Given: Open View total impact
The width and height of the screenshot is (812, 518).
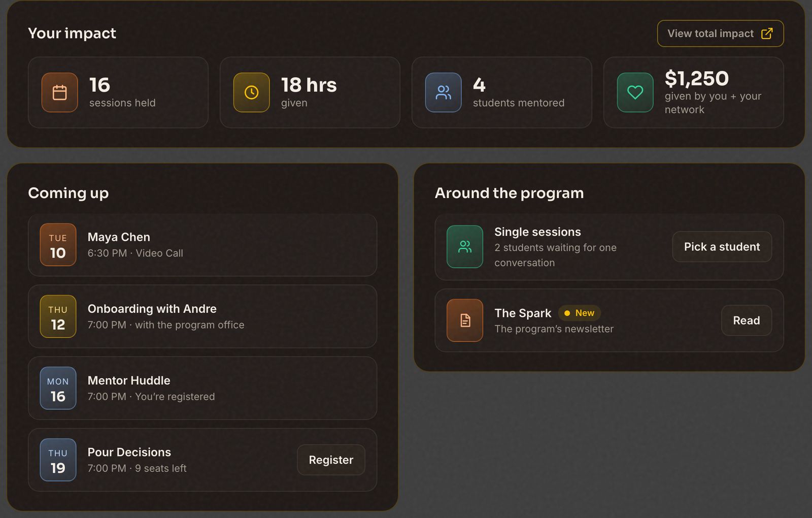Looking at the screenshot, I should [721, 34].
